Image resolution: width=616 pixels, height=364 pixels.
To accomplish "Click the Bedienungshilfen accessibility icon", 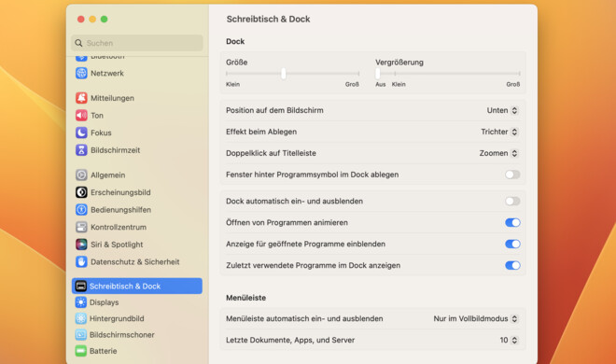I will pyautogui.click(x=81, y=209).
